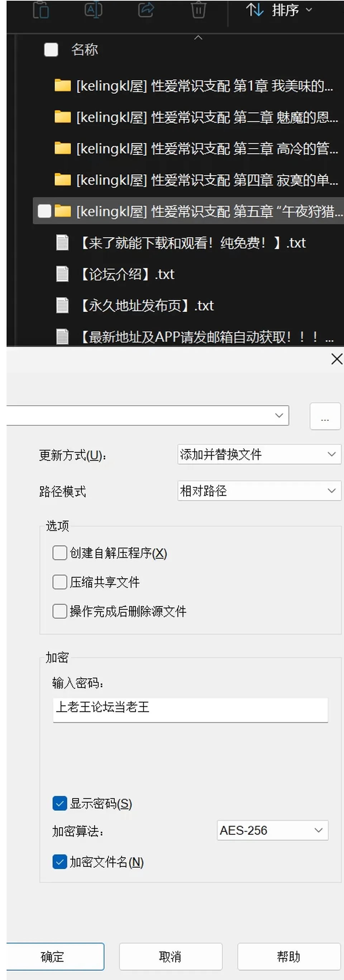
Task: Click the Share icon in Explorer toolbar
Action: (146, 10)
